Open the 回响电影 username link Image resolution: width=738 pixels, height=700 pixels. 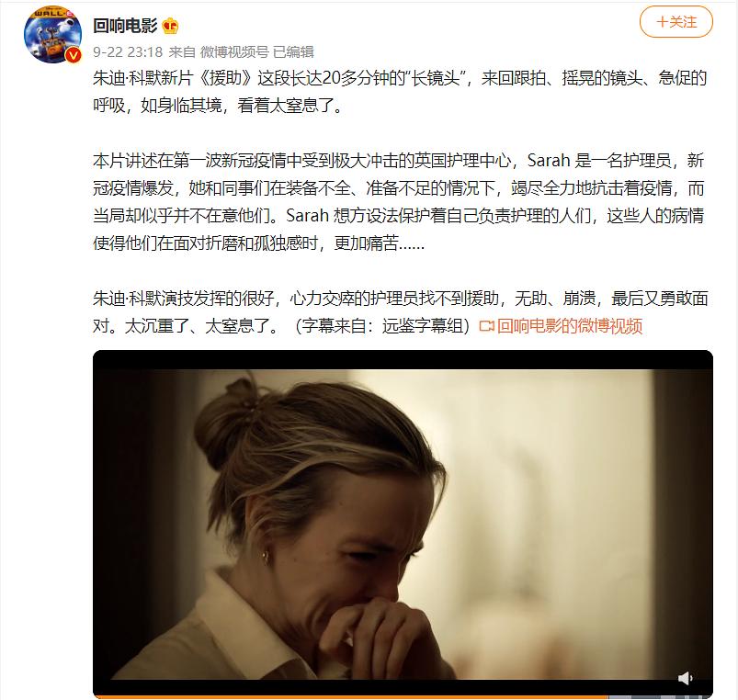point(125,26)
